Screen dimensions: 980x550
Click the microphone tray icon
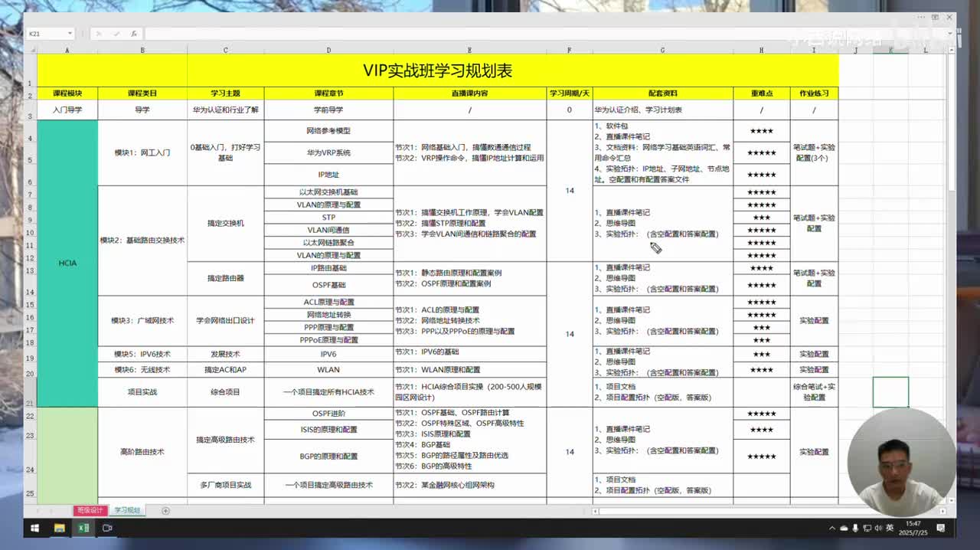(855, 529)
